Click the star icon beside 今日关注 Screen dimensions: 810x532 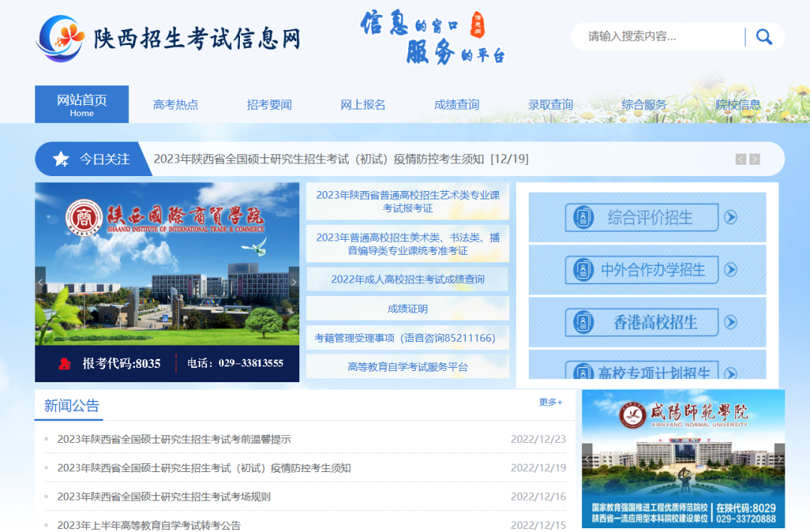click(61, 159)
